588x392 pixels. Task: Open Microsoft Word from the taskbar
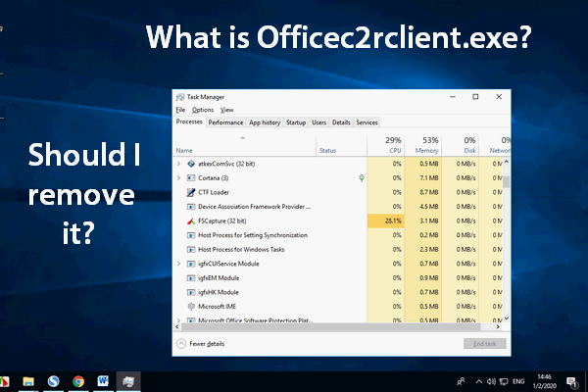(x=103, y=381)
